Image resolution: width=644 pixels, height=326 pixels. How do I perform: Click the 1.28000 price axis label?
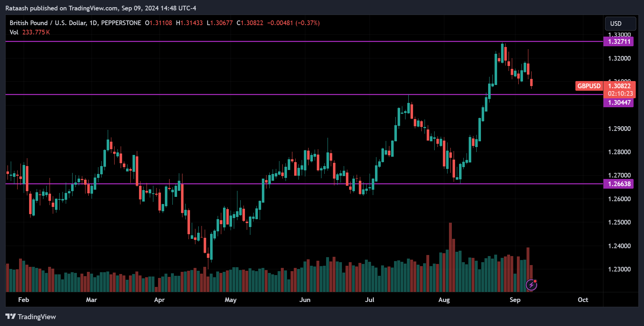point(619,152)
